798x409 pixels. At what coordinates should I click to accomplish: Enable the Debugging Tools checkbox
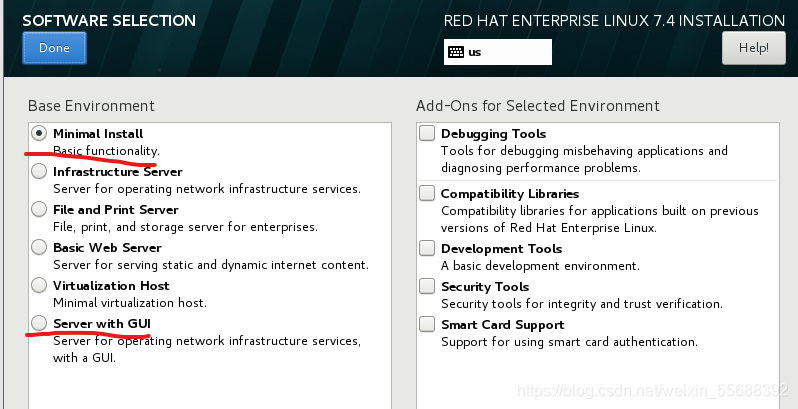click(427, 134)
